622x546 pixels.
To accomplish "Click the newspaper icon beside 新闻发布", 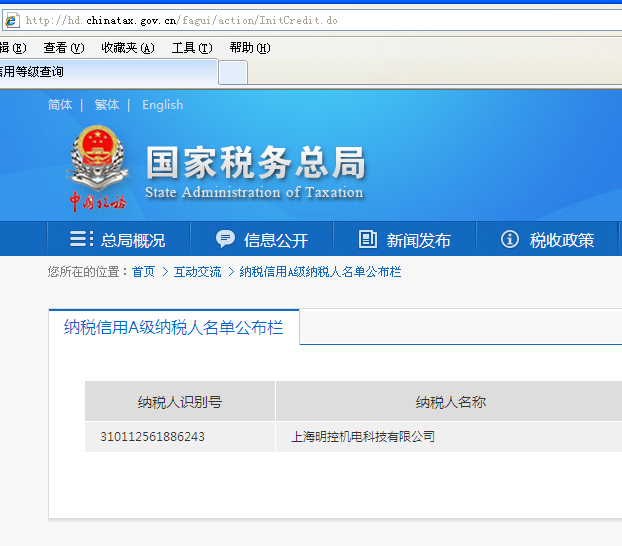I will pos(367,239).
